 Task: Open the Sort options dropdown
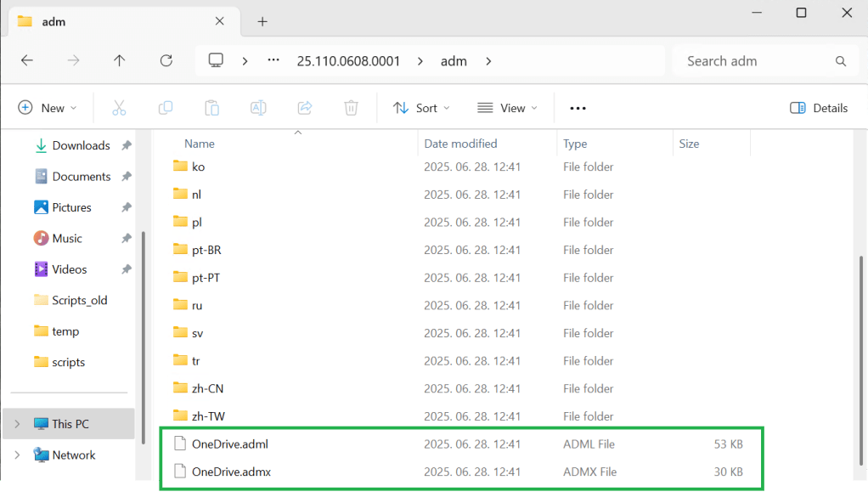coord(421,108)
